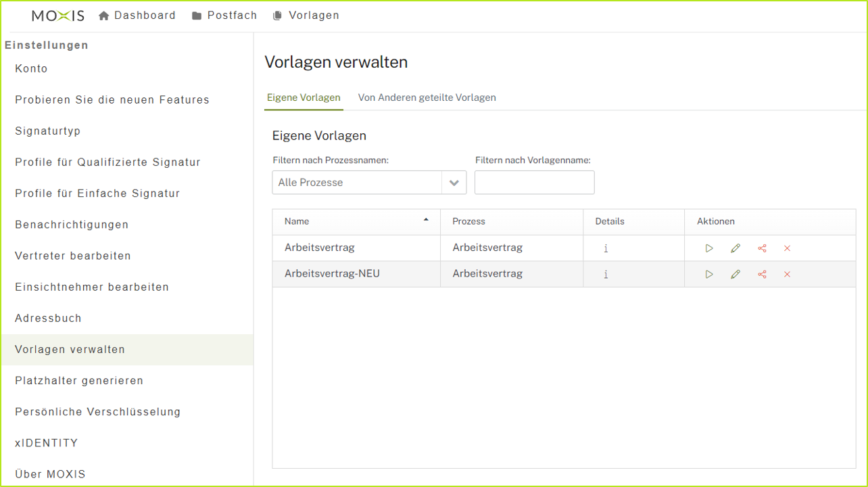Sort table by Name column arrow
The image size is (868, 487).
point(426,220)
